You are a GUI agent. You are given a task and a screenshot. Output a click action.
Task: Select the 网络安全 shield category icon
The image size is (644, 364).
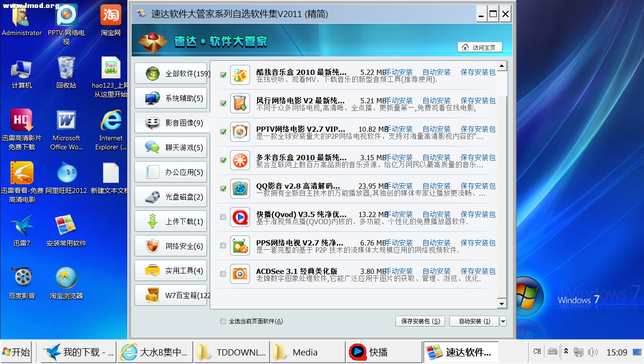[153, 246]
